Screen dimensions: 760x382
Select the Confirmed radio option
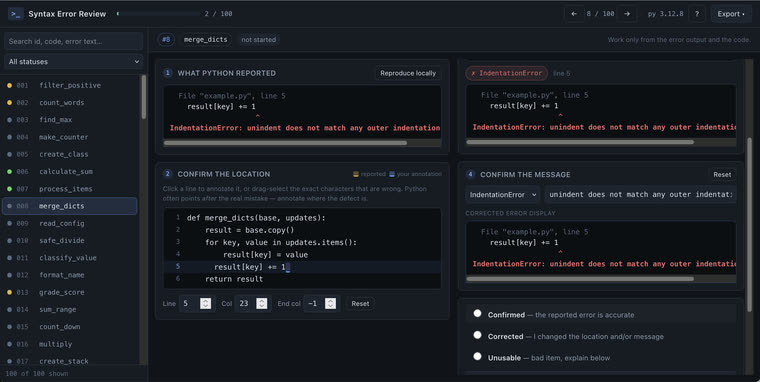[477, 314]
